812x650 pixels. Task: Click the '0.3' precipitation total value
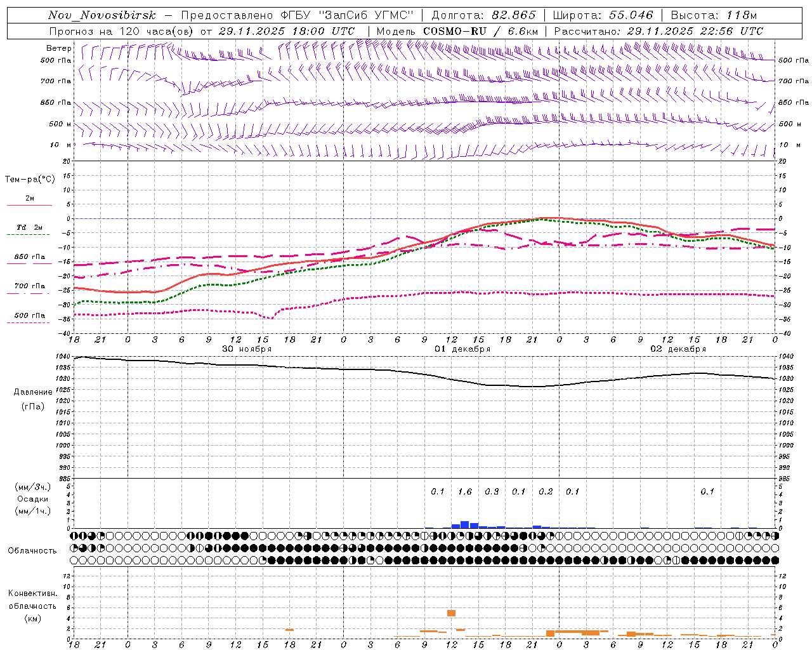(492, 491)
